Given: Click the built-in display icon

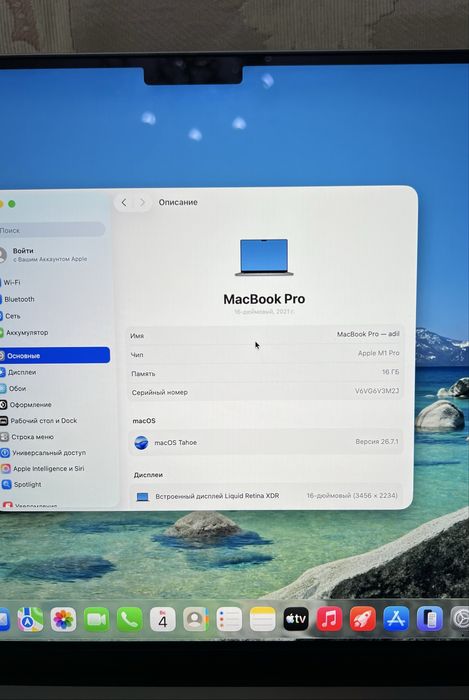Looking at the screenshot, I should [142, 496].
